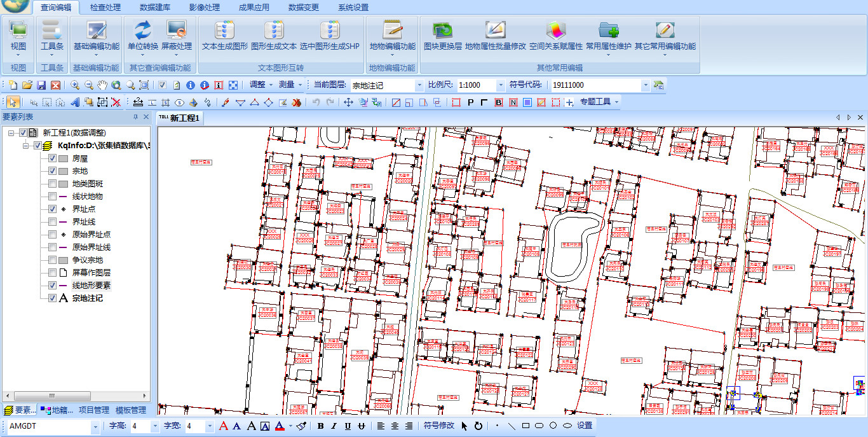Viewport: 868px width, 437px height.
Task: Click the Redo arrow icon
Action: (x=330, y=102)
